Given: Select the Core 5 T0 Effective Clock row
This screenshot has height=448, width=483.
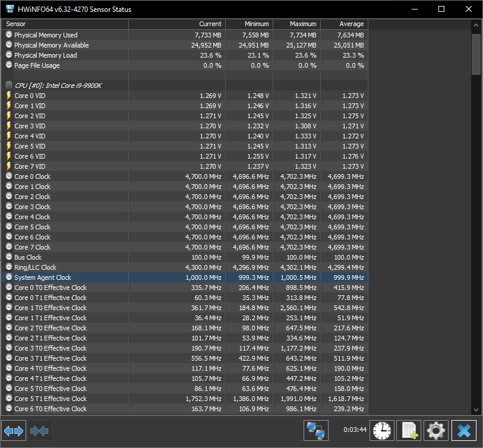Looking at the screenshot, I should 185,389.
